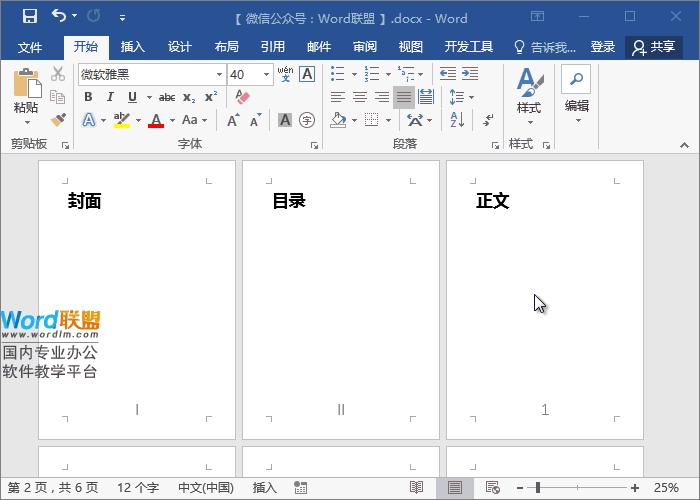
Task: Apply borders icon
Action: coord(371,120)
